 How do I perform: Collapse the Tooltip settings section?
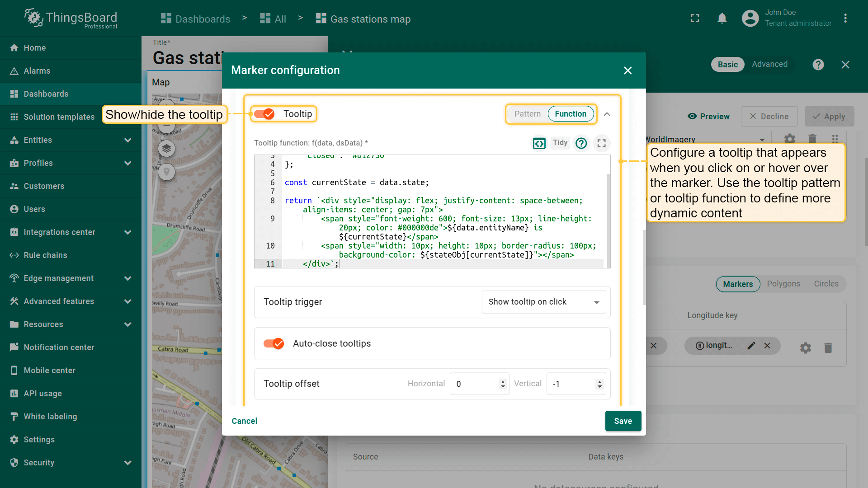(607, 114)
